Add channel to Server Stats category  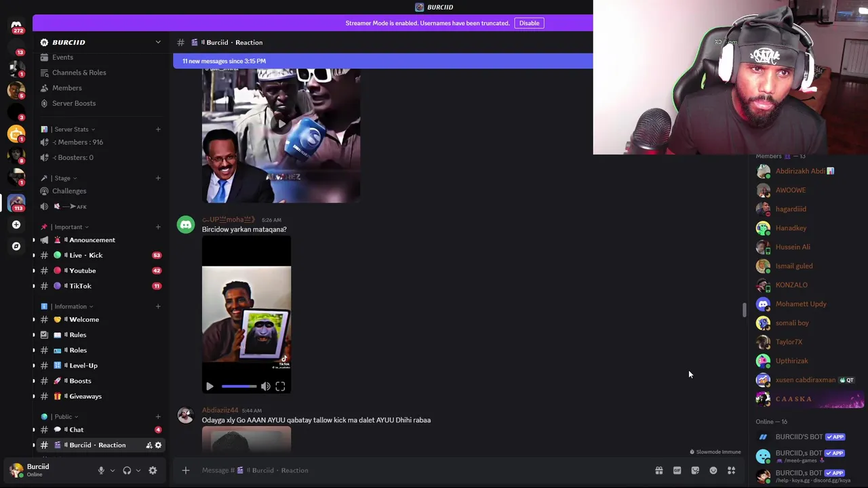coord(158,129)
